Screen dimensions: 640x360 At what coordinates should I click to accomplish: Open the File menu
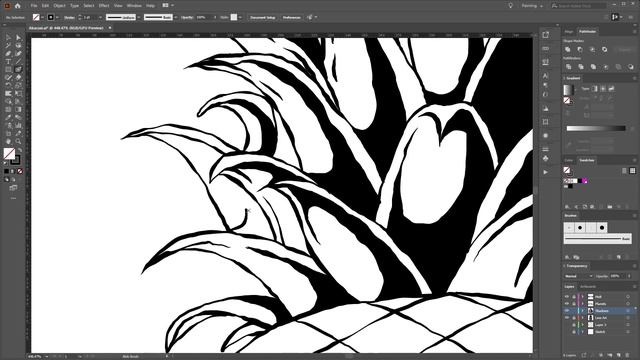(34, 6)
